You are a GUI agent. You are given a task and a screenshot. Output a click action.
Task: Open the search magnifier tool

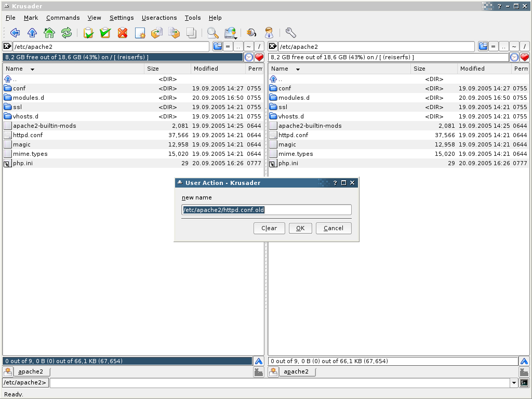212,33
